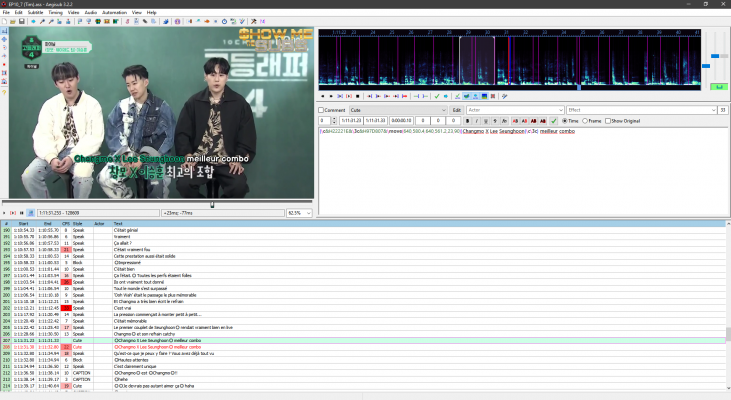
Task: Select the Drag subtitles visual tool
Action: 4,39
